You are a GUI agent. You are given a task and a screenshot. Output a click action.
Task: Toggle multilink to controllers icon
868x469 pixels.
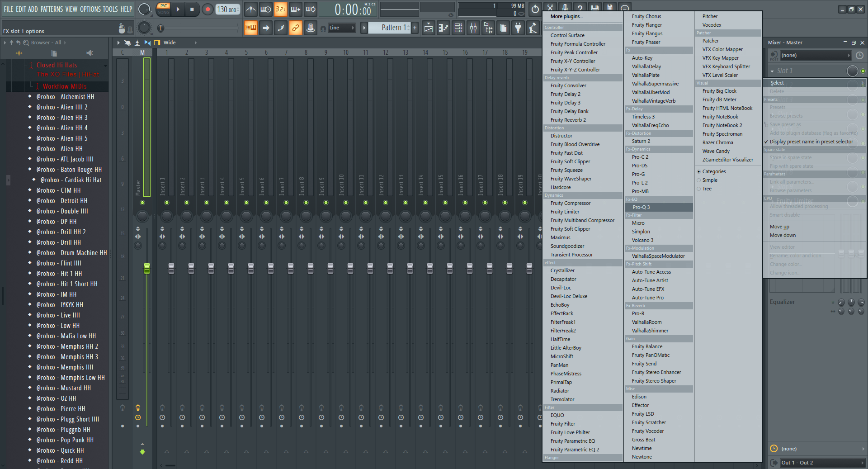click(x=296, y=28)
